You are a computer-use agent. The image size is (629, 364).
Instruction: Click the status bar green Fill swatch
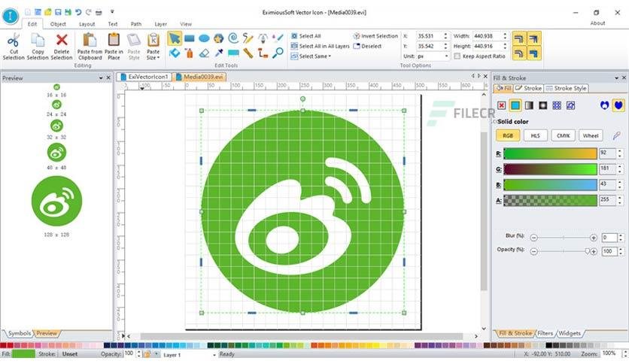[23, 354]
